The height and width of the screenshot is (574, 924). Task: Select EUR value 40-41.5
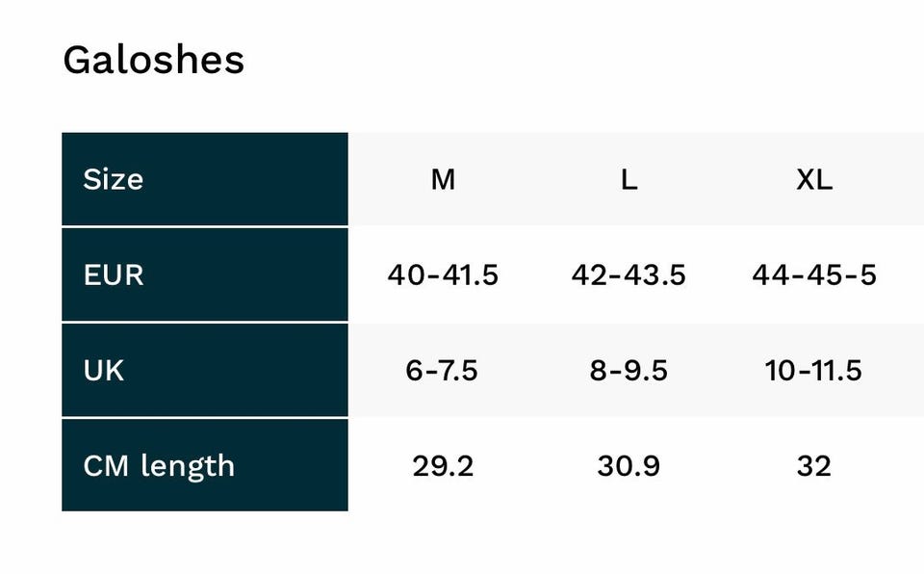click(443, 274)
